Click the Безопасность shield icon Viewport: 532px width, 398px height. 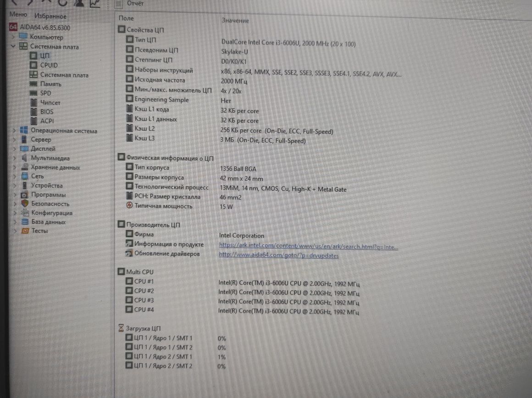tap(25, 204)
